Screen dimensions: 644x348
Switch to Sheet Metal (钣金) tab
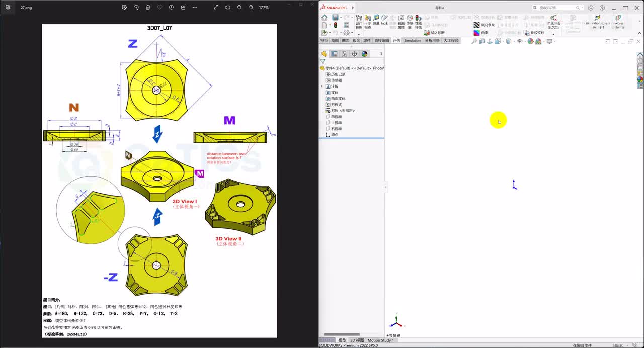(x=356, y=41)
